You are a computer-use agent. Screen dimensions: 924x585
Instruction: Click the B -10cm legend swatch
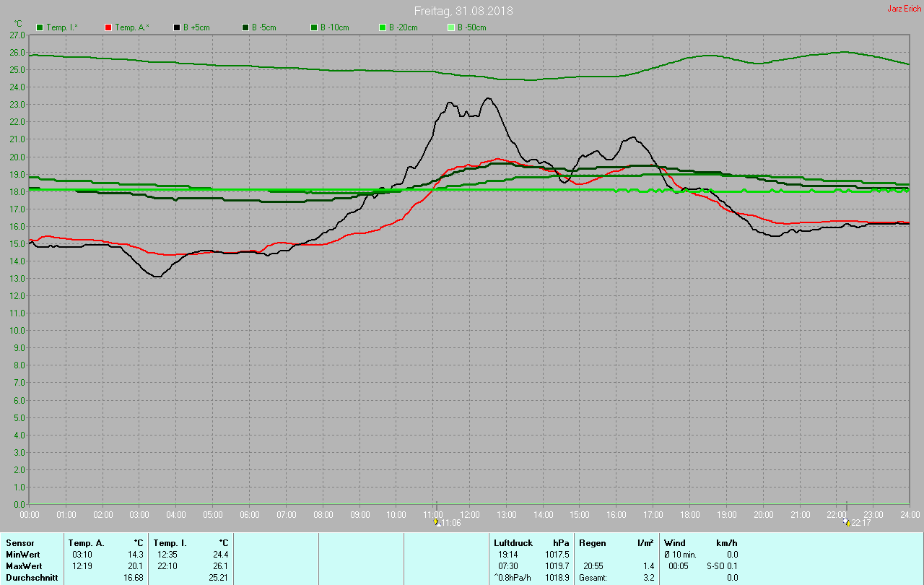(x=314, y=27)
